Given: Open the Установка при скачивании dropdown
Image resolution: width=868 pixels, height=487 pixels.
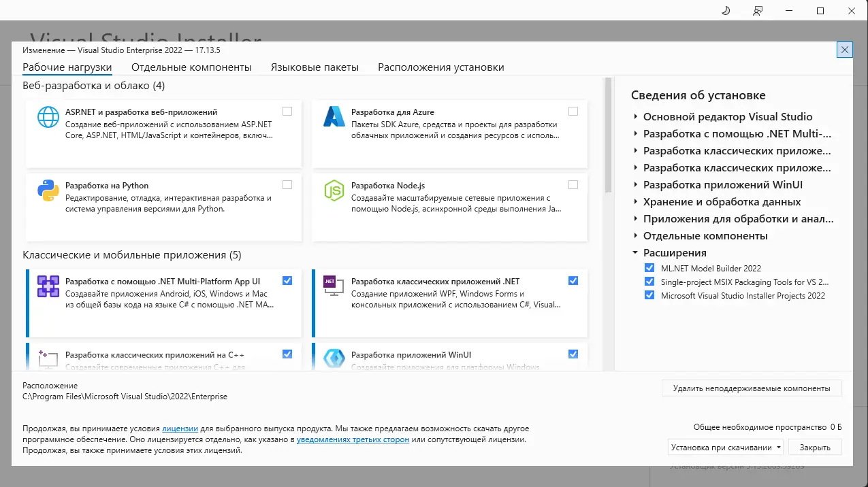Looking at the screenshot, I should pyautogui.click(x=724, y=447).
